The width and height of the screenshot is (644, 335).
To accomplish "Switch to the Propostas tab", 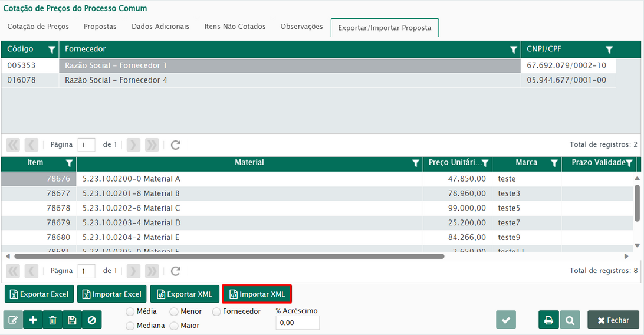I will 100,27.
